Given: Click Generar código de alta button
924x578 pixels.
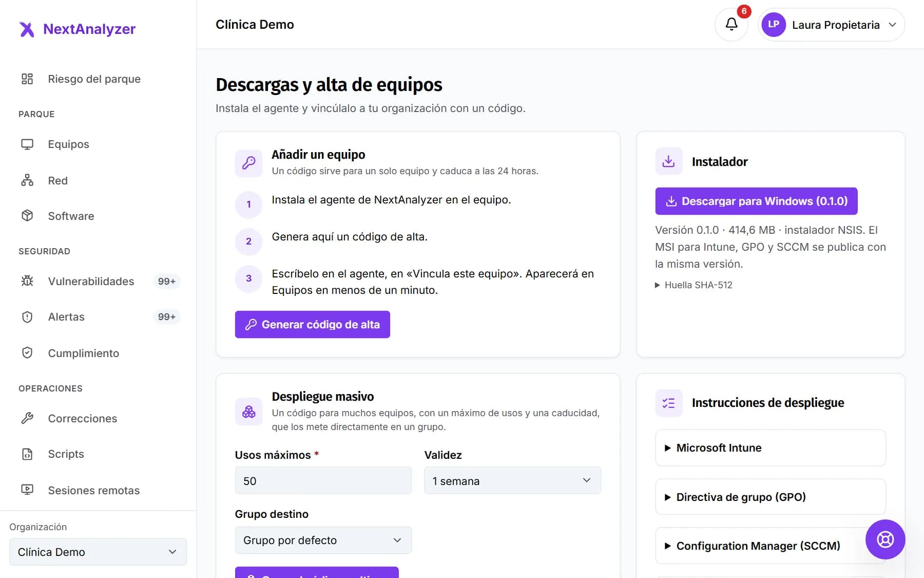Looking at the screenshot, I should [312, 324].
